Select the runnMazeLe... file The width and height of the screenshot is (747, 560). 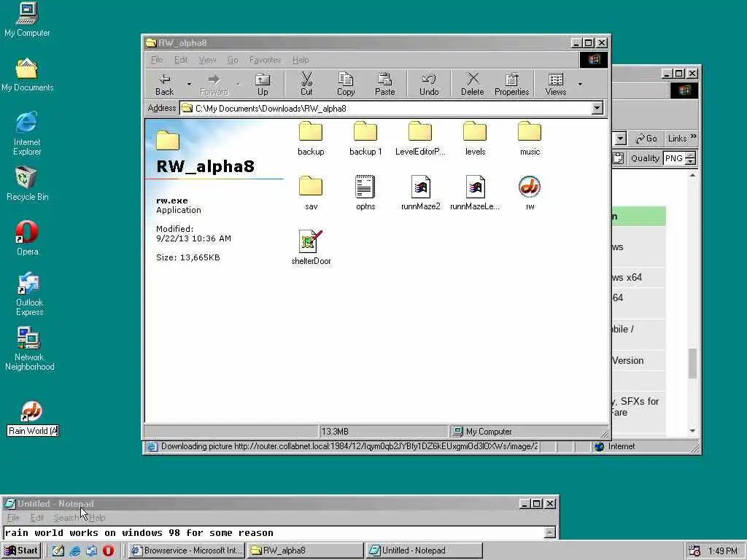pyautogui.click(x=475, y=192)
